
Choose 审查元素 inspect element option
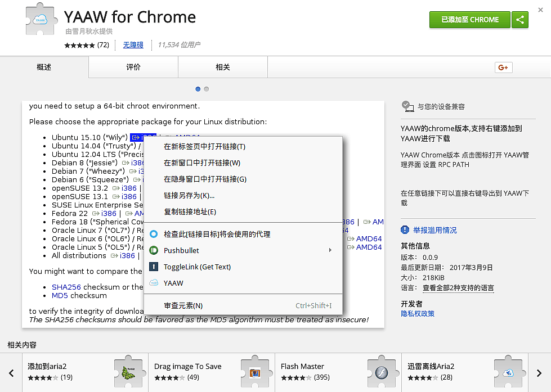pyautogui.click(x=183, y=305)
